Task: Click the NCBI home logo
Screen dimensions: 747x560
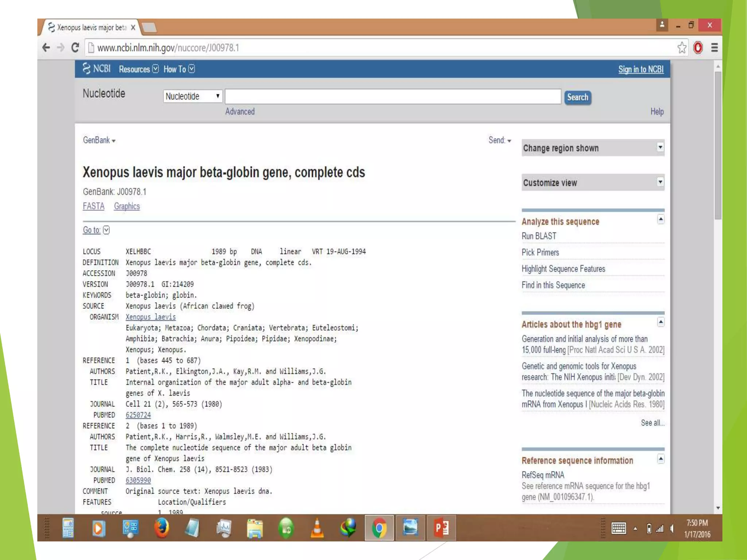Action: [96, 69]
